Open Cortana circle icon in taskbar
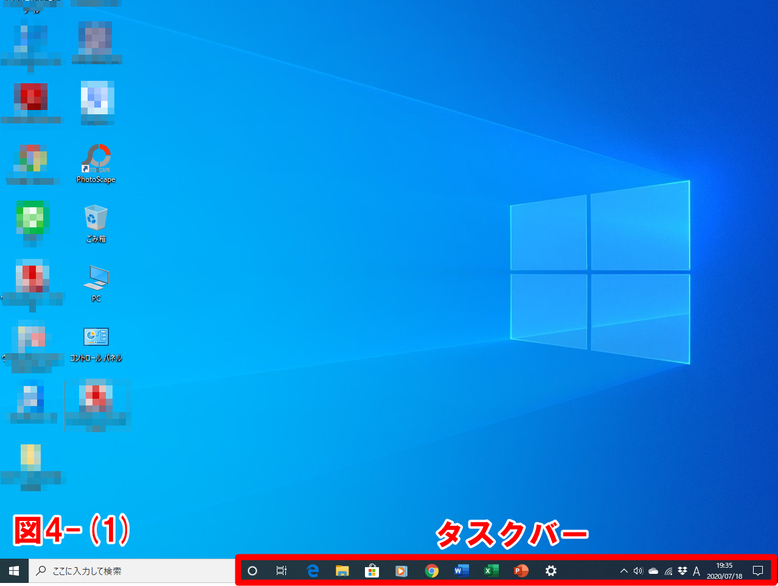778x586 pixels. pos(252,571)
